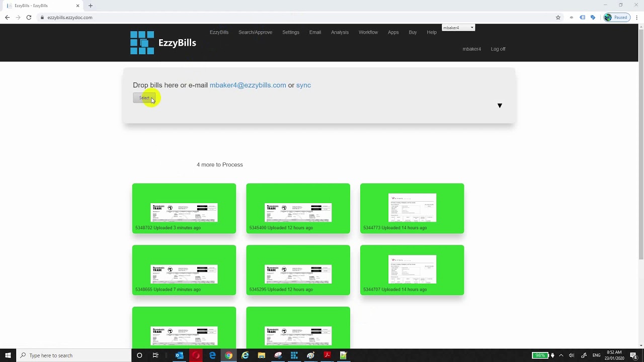Open the Chrome three-dot menu
The width and height of the screenshot is (644, 362).
pos(638,18)
